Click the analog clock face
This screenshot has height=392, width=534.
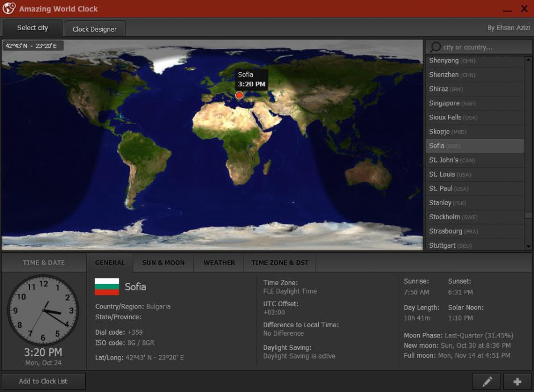tap(43, 310)
